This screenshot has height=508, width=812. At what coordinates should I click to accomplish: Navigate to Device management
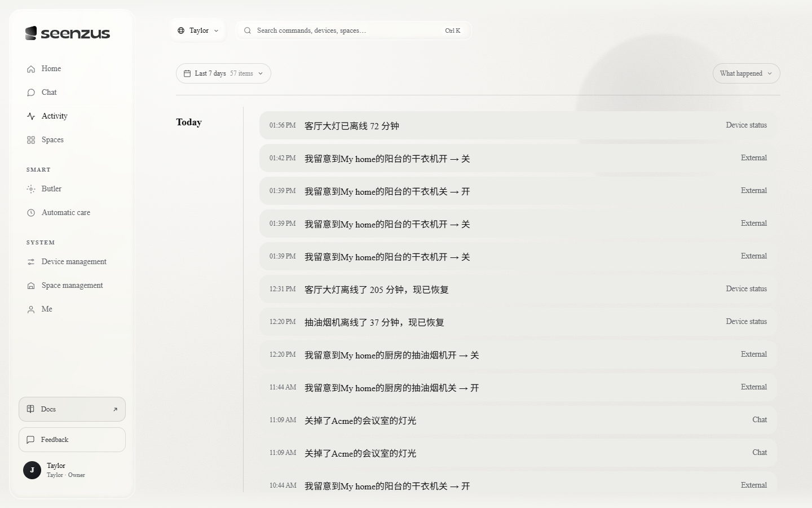(x=72, y=262)
